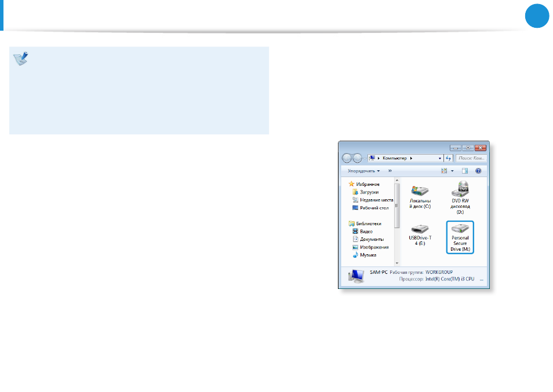Open the Документы library
The image size is (553, 392).
pos(368,239)
